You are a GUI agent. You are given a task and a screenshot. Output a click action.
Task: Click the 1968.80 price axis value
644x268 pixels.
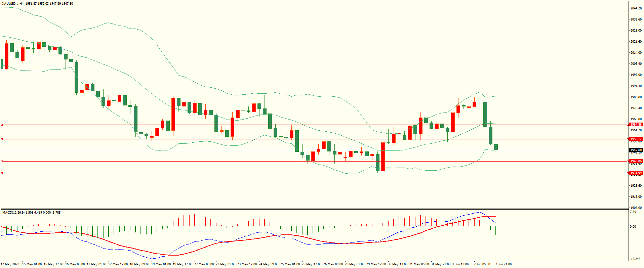[x=636, y=119]
